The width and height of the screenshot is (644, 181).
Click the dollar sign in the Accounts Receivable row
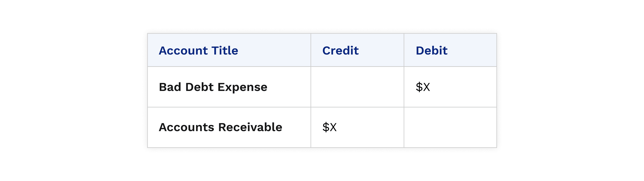326,127
